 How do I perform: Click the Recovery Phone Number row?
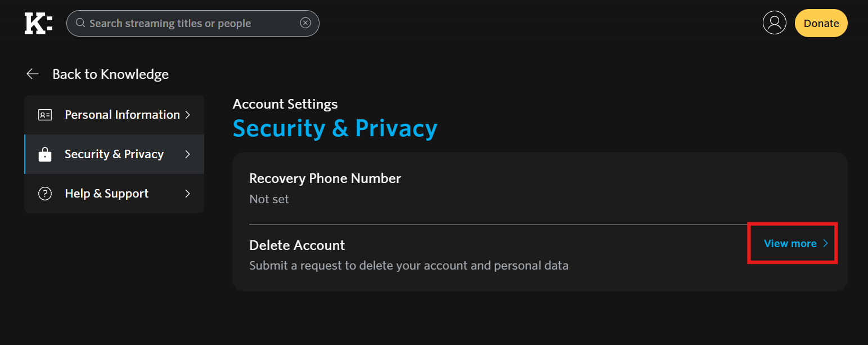click(325, 188)
